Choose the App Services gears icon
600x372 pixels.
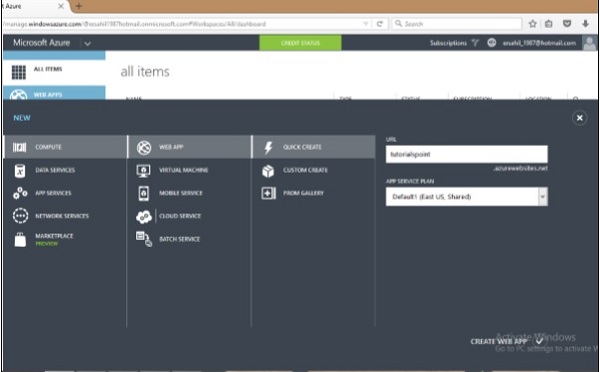point(20,193)
